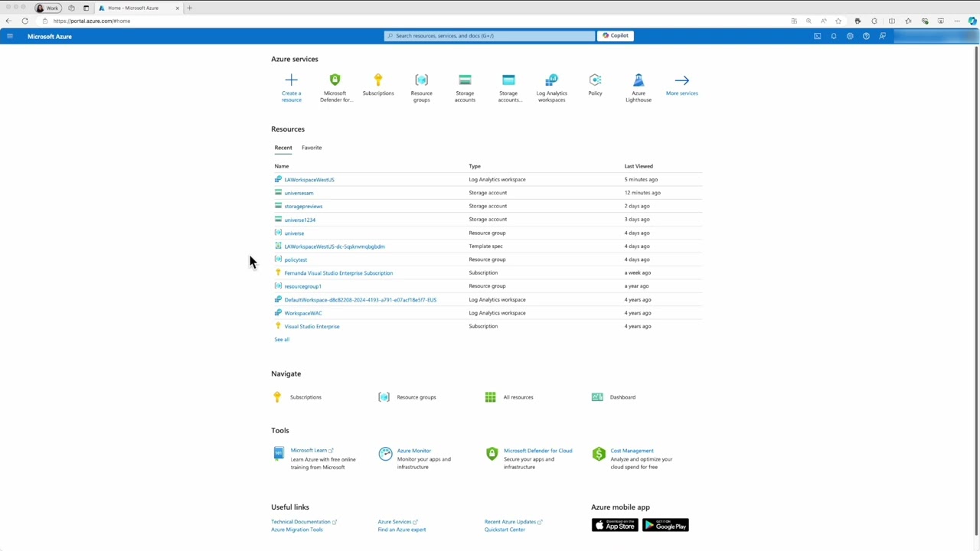Screen dimensions: 980x551
Task: Open the Notifications bell
Action: [x=834, y=36]
